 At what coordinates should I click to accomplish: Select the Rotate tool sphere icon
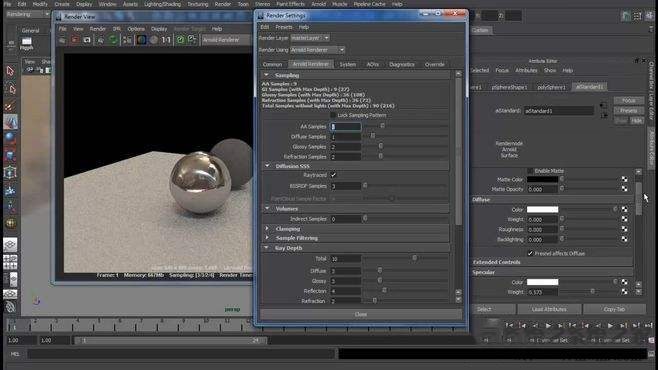pyautogui.click(x=10, y=138)
